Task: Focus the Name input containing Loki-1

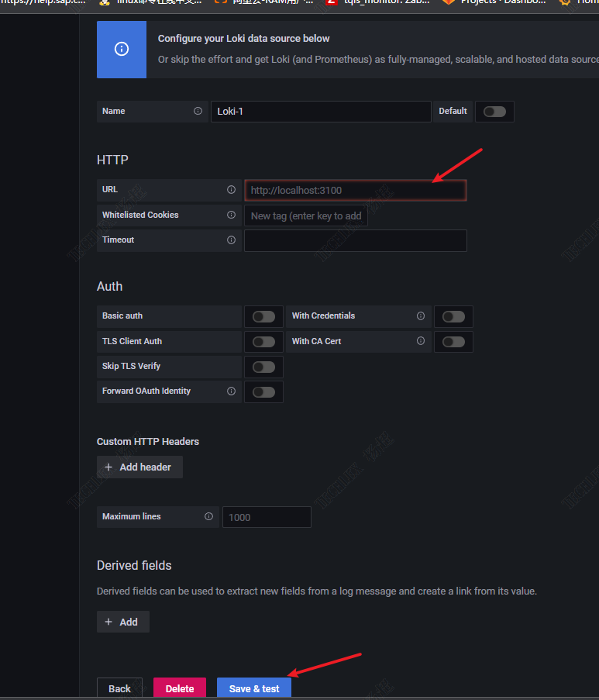Action: tap(321, 112)
